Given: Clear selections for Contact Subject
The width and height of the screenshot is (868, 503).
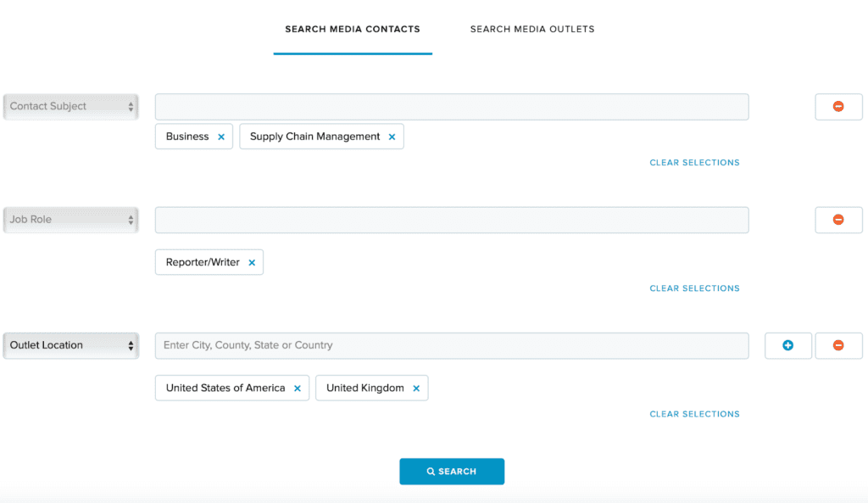Looking at the screenshot, I should (x=694, y=163).
